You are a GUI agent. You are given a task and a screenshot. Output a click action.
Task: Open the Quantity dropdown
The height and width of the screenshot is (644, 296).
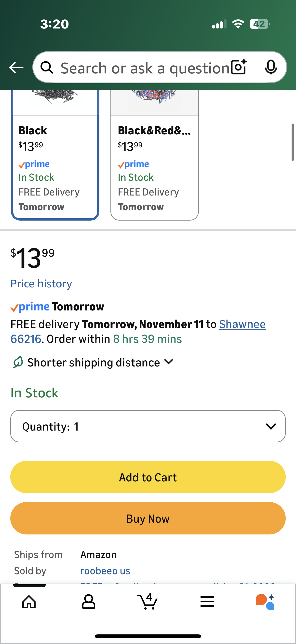[148, 426]
